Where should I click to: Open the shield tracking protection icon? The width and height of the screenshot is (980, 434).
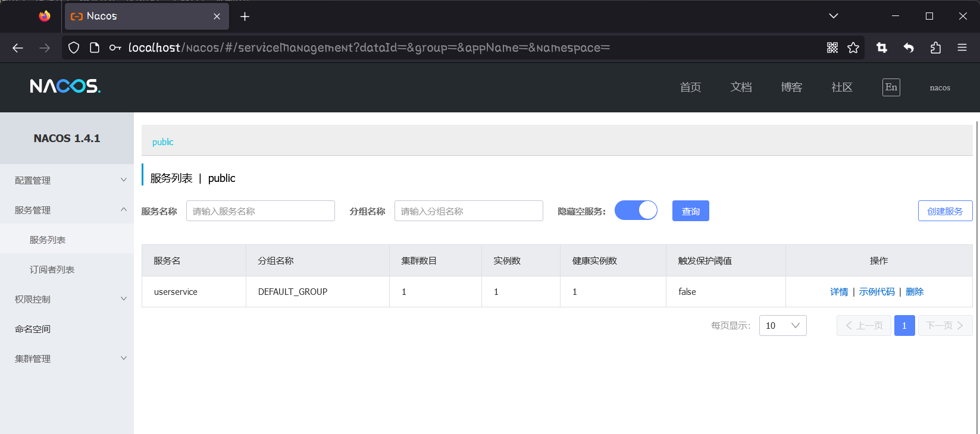pyautogui.click(x=74, y=48)
